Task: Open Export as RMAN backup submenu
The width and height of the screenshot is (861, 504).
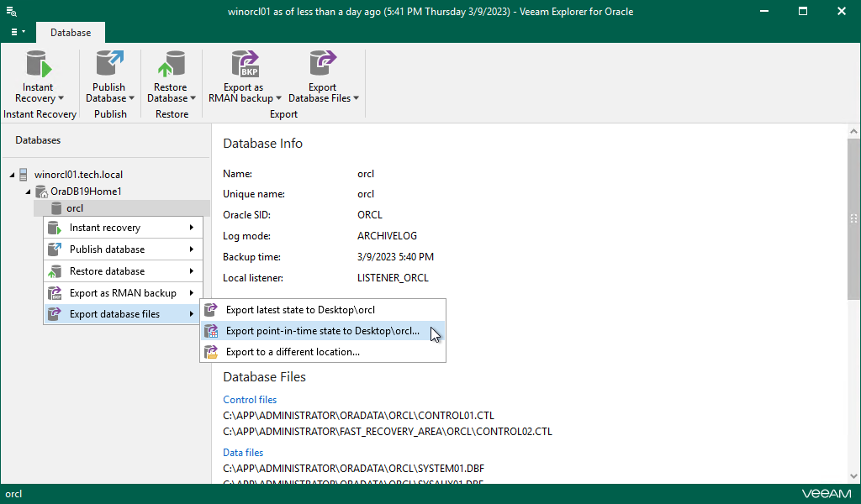Action: [x=122, y=293]
